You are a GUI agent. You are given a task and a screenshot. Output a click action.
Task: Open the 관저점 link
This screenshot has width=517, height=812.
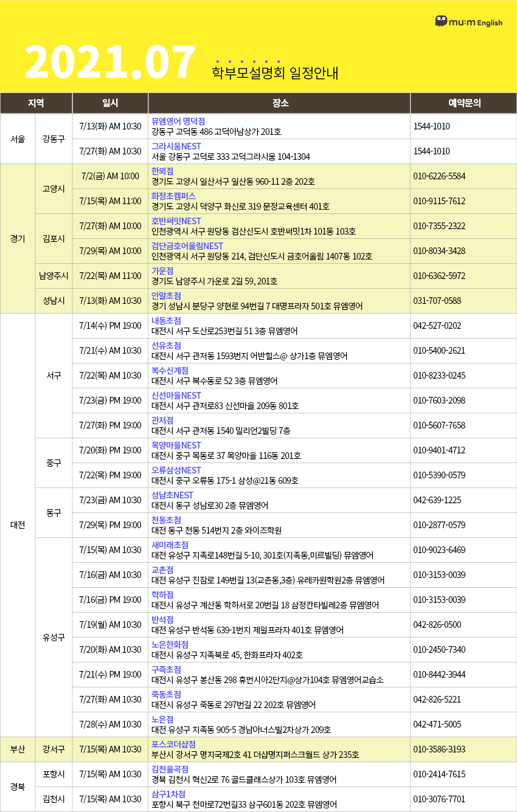162,420
